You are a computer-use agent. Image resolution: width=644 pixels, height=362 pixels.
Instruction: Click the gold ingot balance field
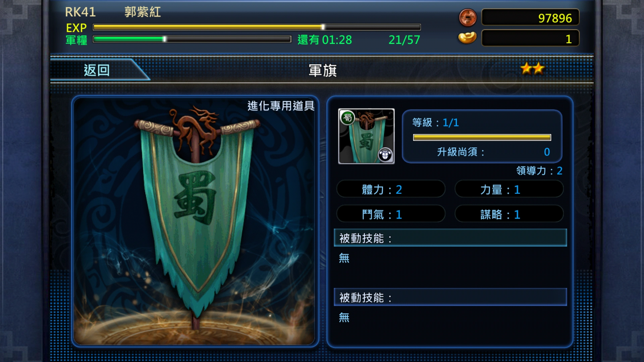coord(530,38)
